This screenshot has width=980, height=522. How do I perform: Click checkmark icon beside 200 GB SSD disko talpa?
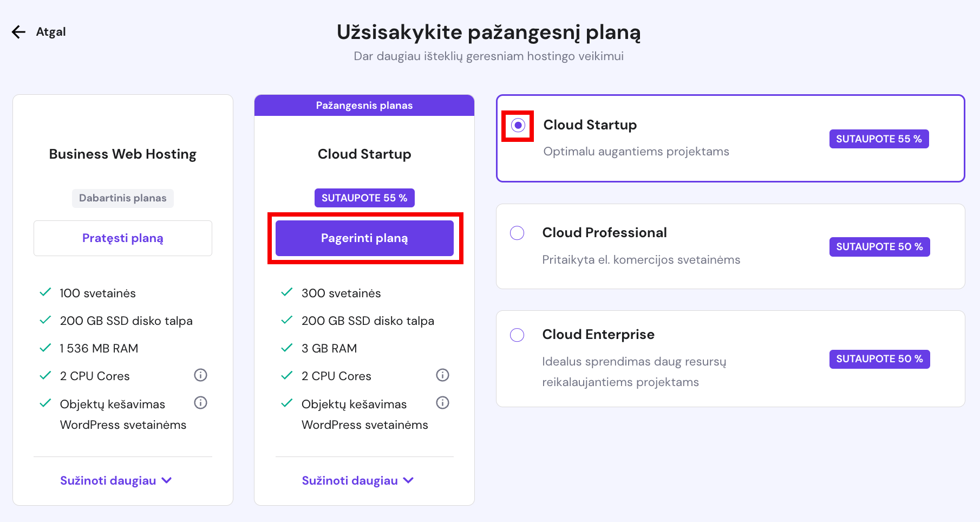[x=286, y=320]
